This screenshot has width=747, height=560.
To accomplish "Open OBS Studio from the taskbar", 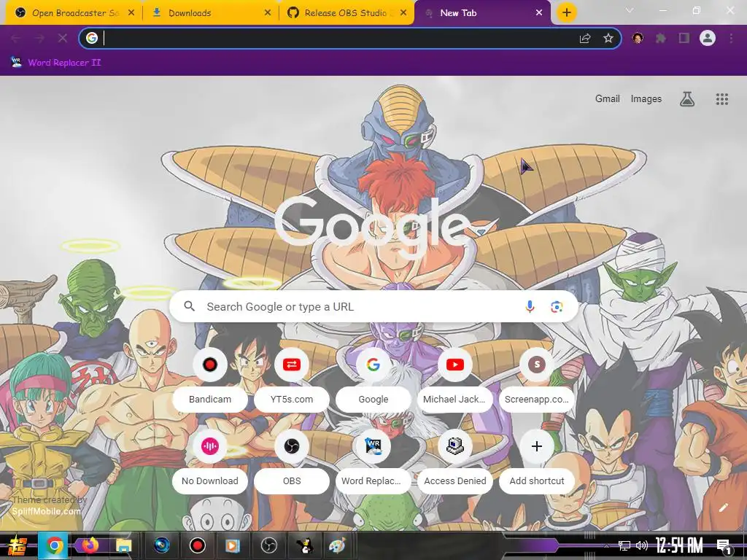I will (x=269, y=545).
